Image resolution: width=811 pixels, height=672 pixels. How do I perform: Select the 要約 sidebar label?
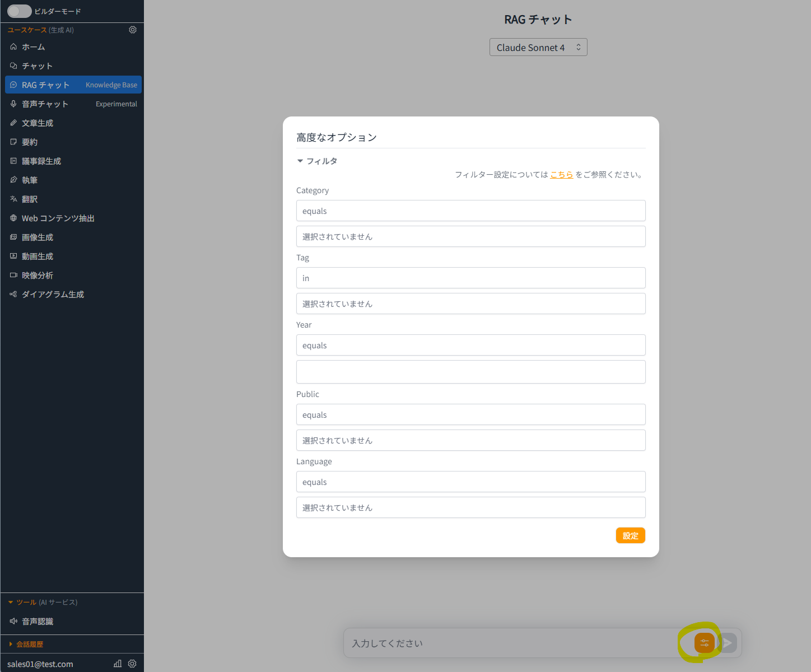click(x=30, y=142)
